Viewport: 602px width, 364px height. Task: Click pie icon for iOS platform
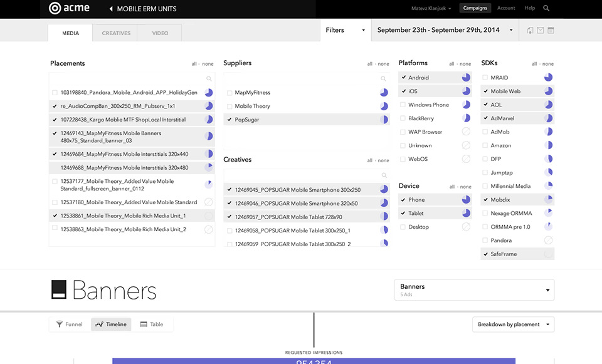point(466,91)
